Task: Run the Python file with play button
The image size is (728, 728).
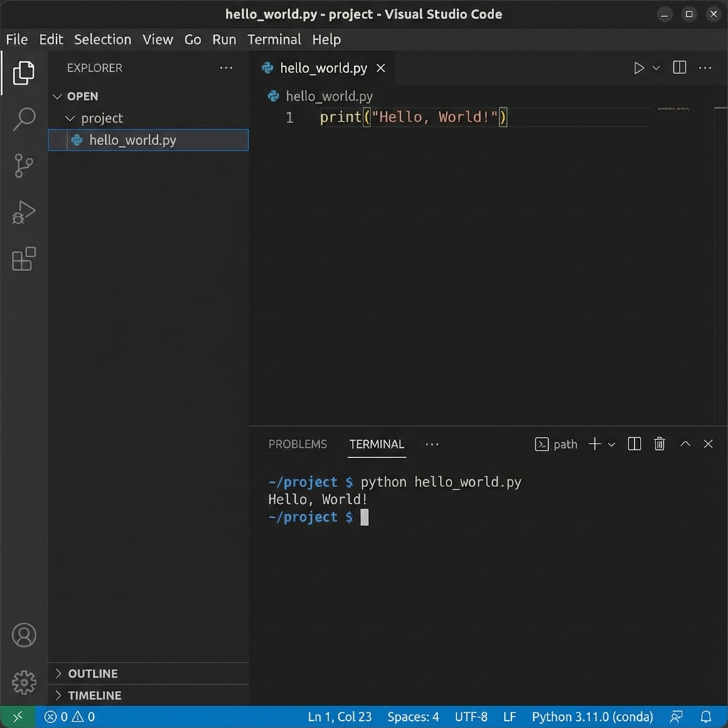Action: [639, 68]
